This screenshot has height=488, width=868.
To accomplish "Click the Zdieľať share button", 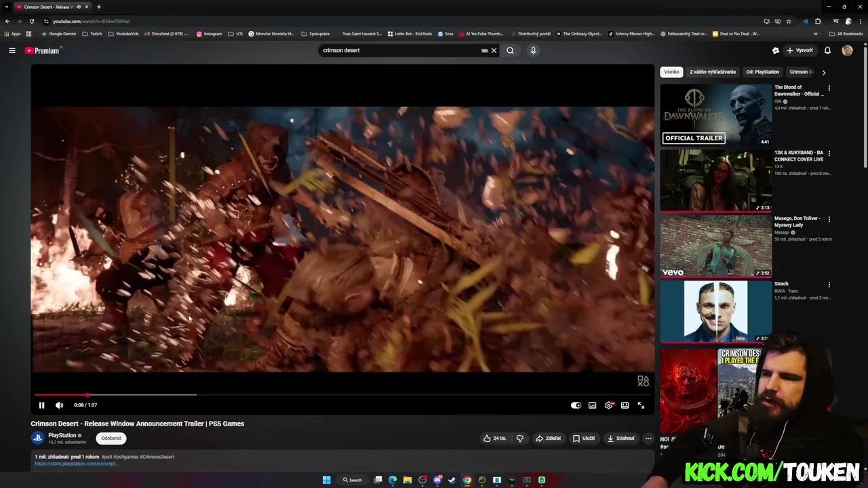I will (549, 439).
